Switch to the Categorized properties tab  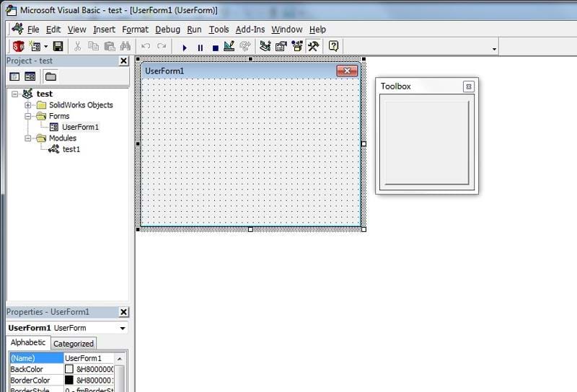[x=74, y=344]
